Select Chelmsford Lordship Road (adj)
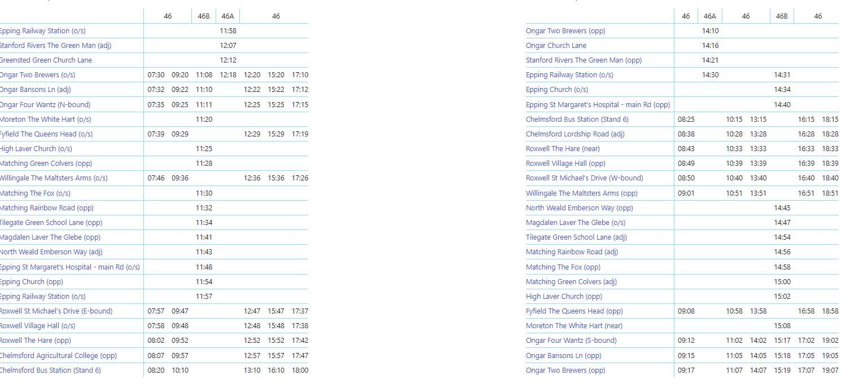 click(575, 134)
